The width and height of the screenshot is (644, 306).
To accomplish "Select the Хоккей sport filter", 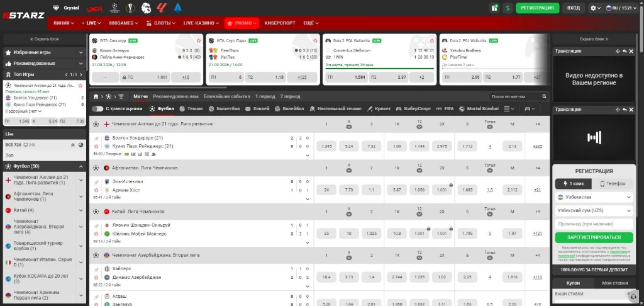I will click(257, 108).
